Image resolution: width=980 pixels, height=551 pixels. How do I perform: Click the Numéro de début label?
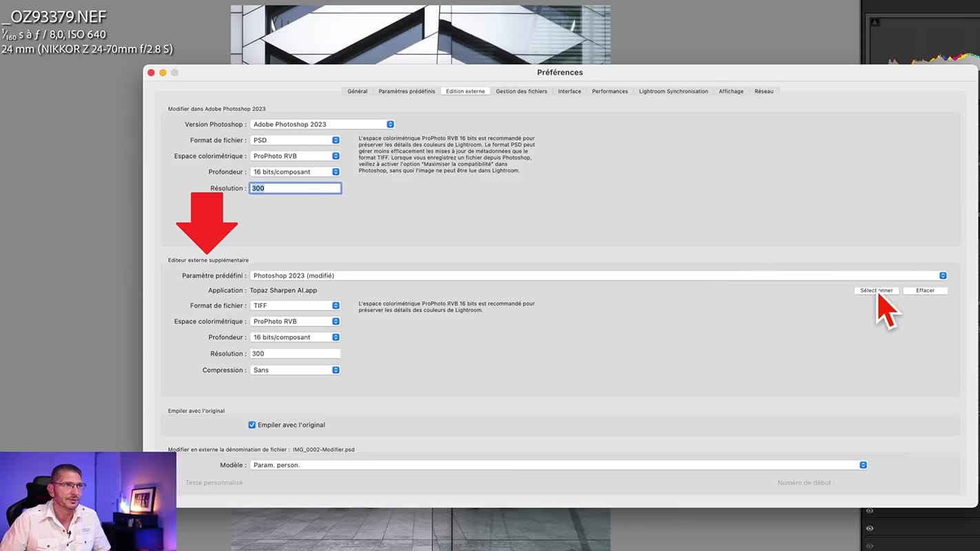pos(806,483)
